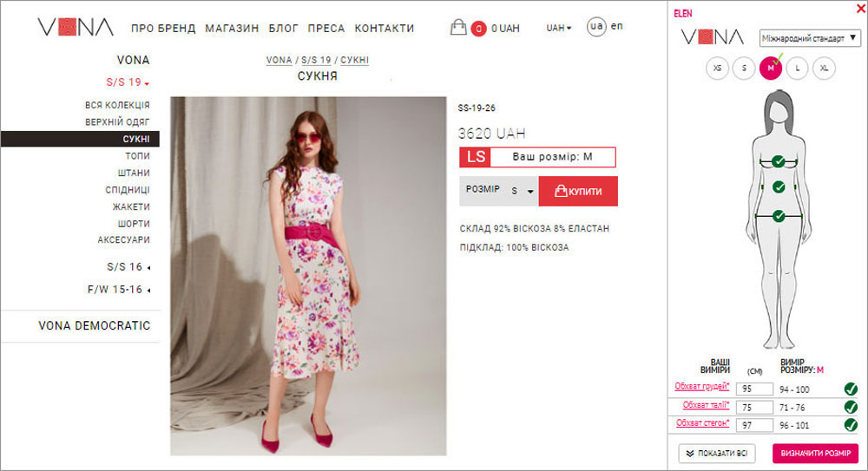Open the РОЗМІР size dropdown

(x=523, y=191)
